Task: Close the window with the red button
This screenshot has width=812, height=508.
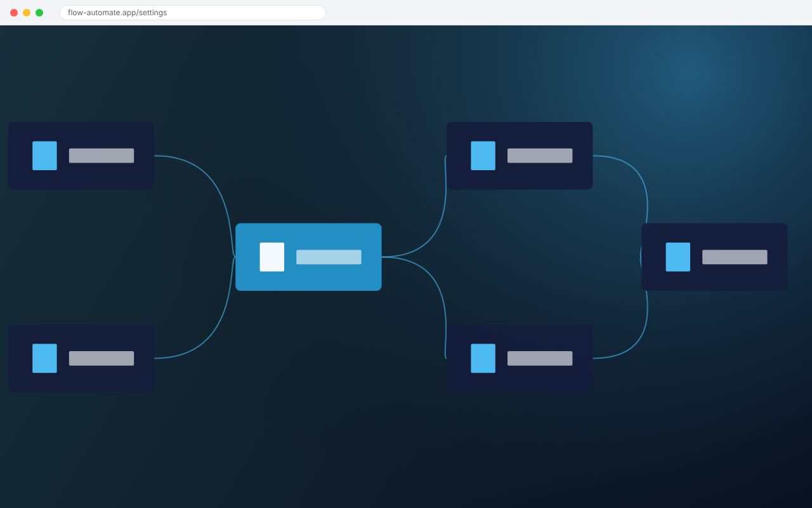Action: click(x=14, y=13)
